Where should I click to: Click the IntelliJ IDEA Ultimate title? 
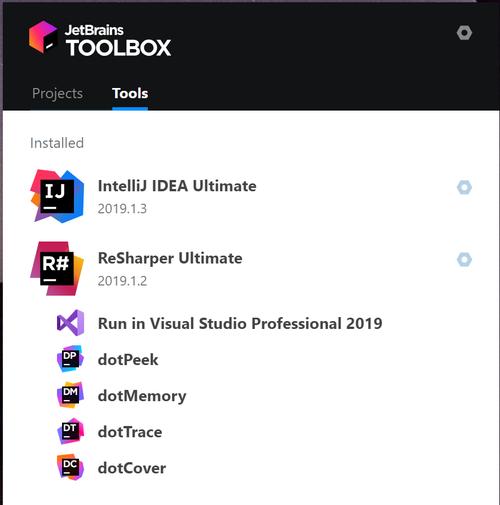point(177,186)
